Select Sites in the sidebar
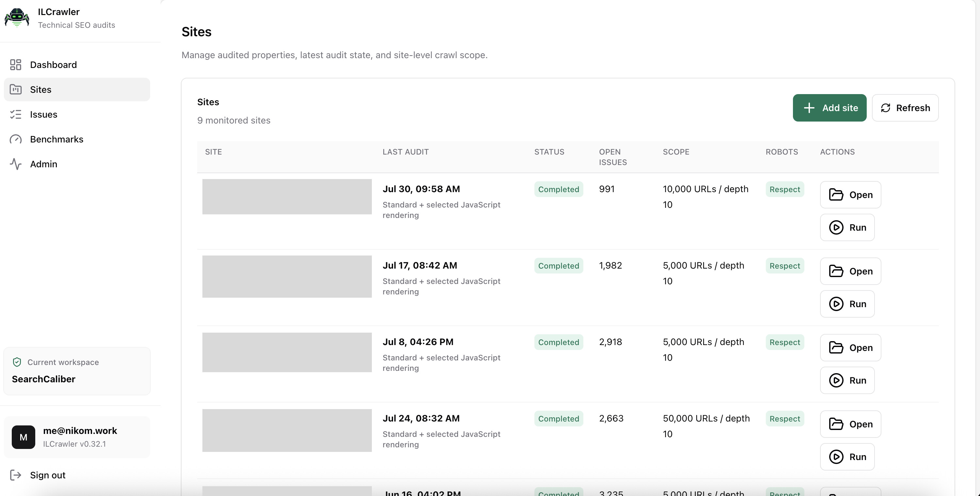Image resolution: width=980 pixels, height=496 pixels. coord(77,90)
